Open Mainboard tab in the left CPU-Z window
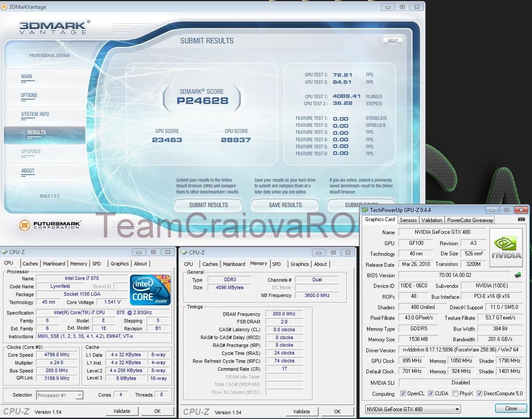This screenshot has height=419, width=532. [54, 264]
